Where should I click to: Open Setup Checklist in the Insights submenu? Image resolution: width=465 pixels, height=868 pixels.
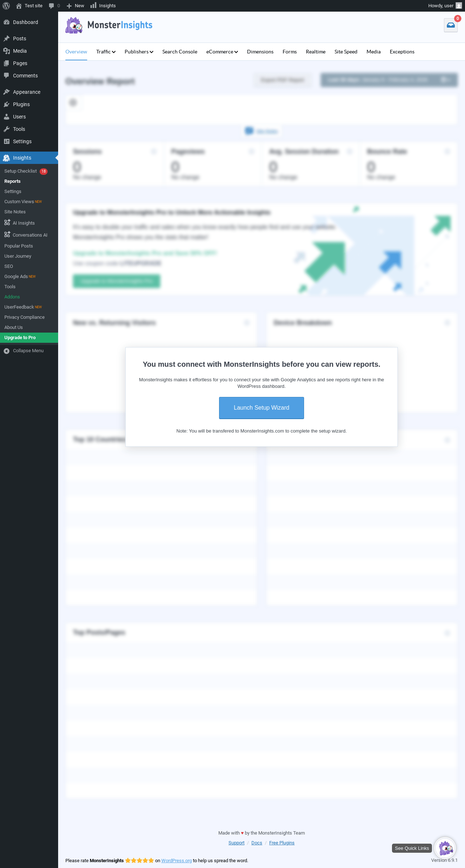tap(20, 171)
